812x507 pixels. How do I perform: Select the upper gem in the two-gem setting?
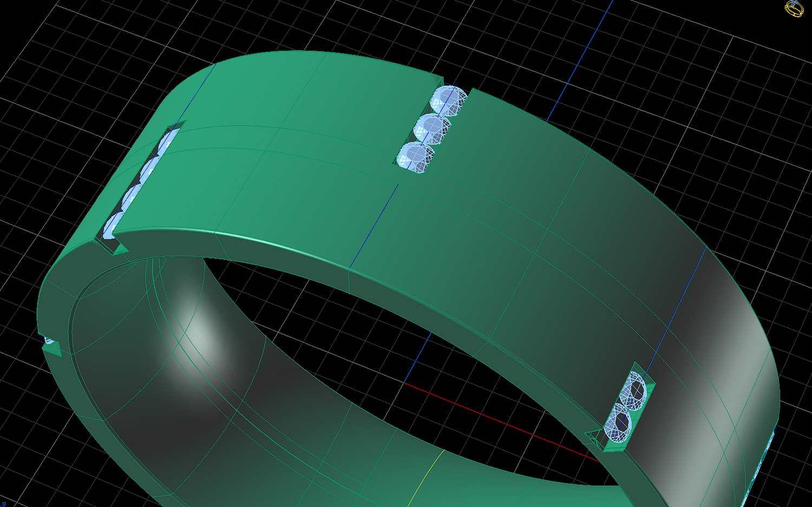point(633,390)
